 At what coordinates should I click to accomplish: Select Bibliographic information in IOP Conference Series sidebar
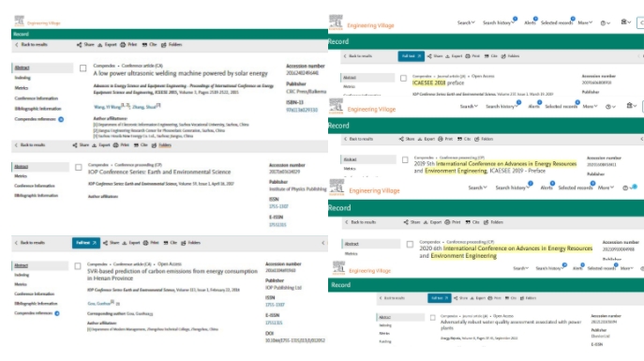pos(37,195)
